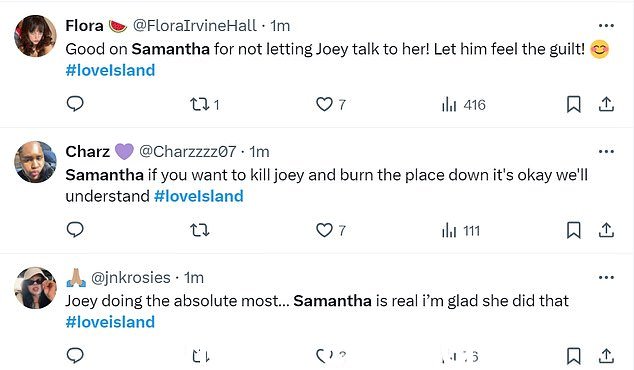This screenshot has height=370, width=634.
Task: Reply to Flora's tweet about Samantha
Action: (x=75, y=104)
